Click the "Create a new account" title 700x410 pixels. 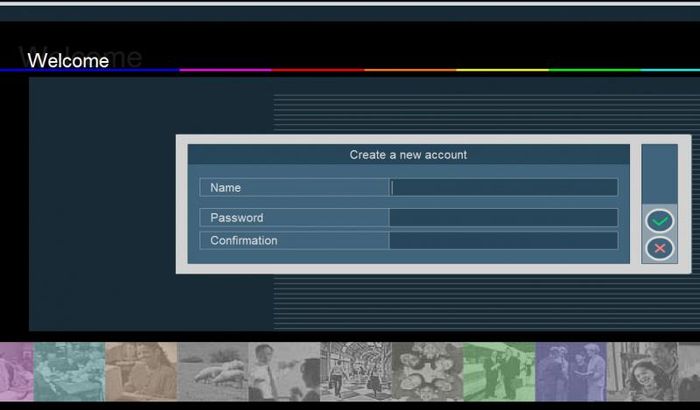408,155
